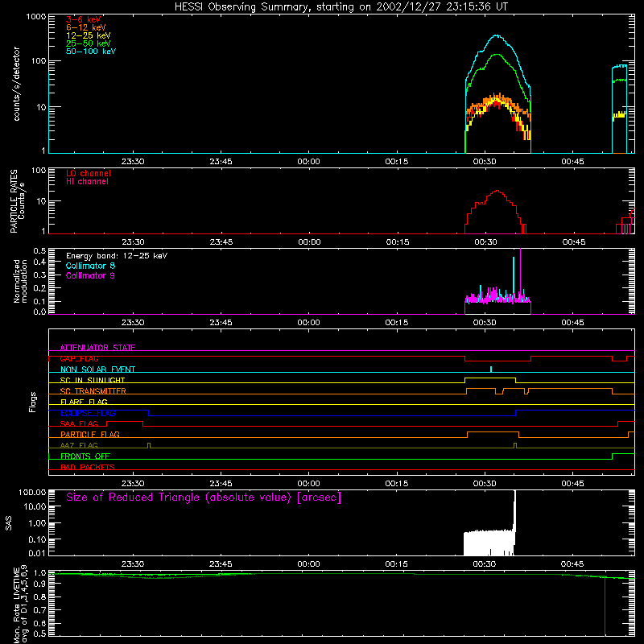Click the Normalized modulation axis label

pyautogui.click(x=19, y=281)
